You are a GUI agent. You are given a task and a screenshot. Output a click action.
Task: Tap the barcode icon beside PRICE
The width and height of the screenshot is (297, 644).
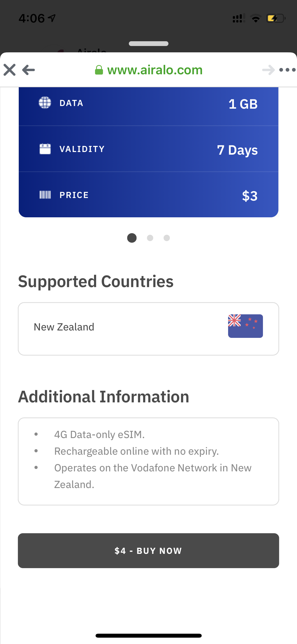pos(45,195)
